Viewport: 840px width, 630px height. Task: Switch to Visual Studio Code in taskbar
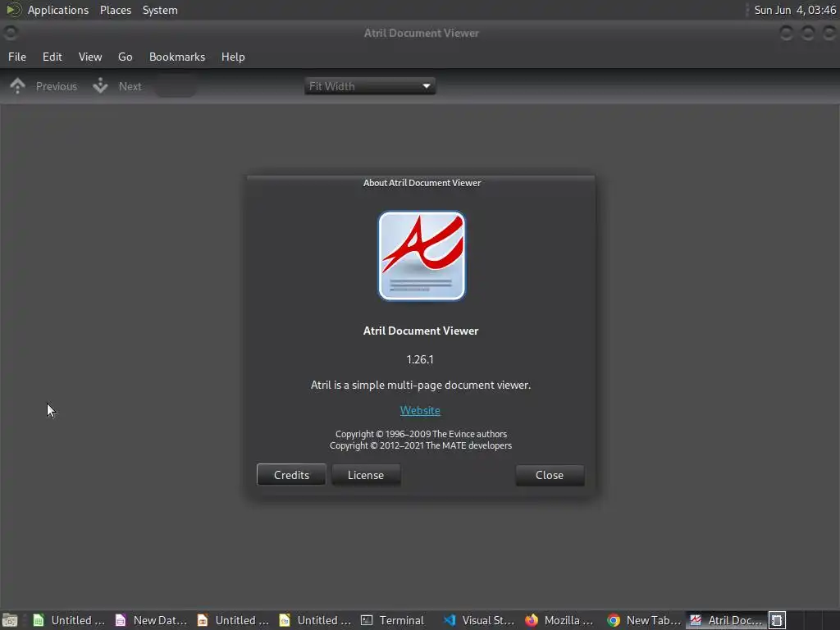[480, 620]
